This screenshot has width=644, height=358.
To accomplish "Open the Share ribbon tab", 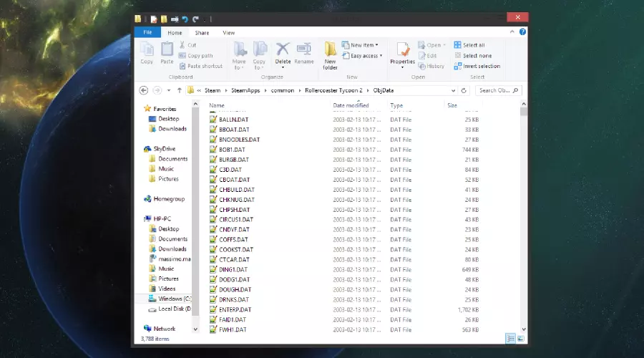I will coord(202,32).
